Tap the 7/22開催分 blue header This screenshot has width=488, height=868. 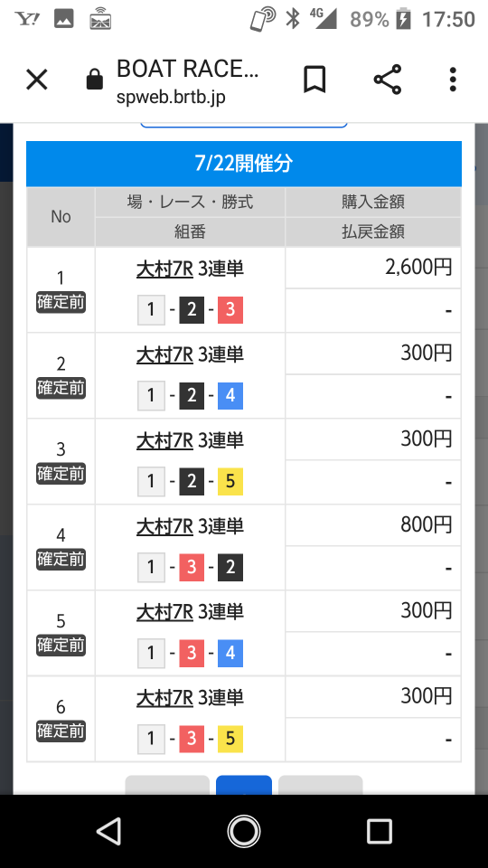tap(244, 164)
